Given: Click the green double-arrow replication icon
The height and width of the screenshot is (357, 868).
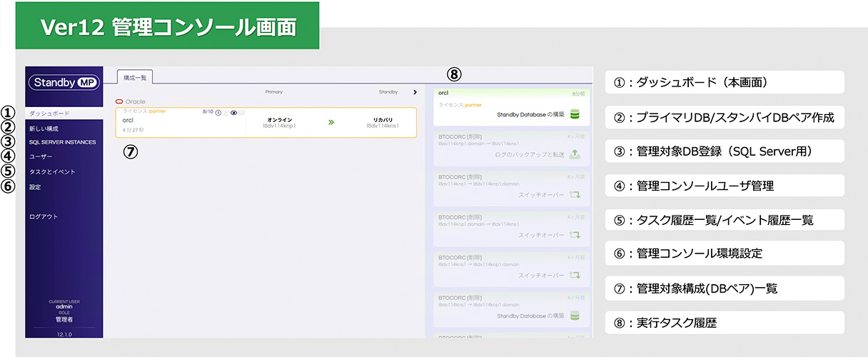Looking at the screenshot, I should click(330, 122).
